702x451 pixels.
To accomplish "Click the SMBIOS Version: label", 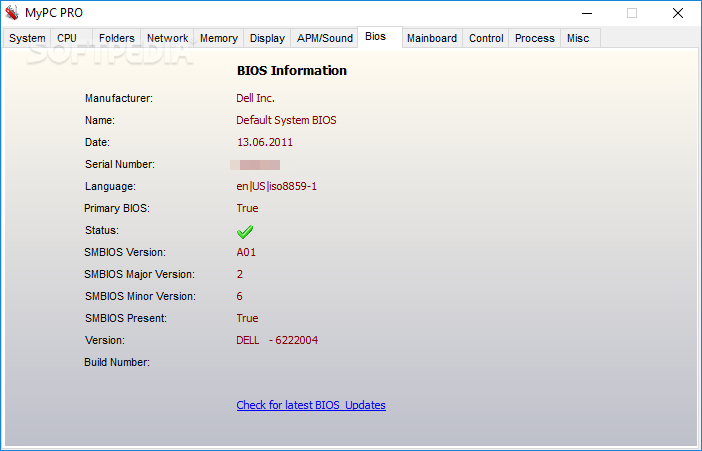I will pyautogui.click(x=125, y=252).
